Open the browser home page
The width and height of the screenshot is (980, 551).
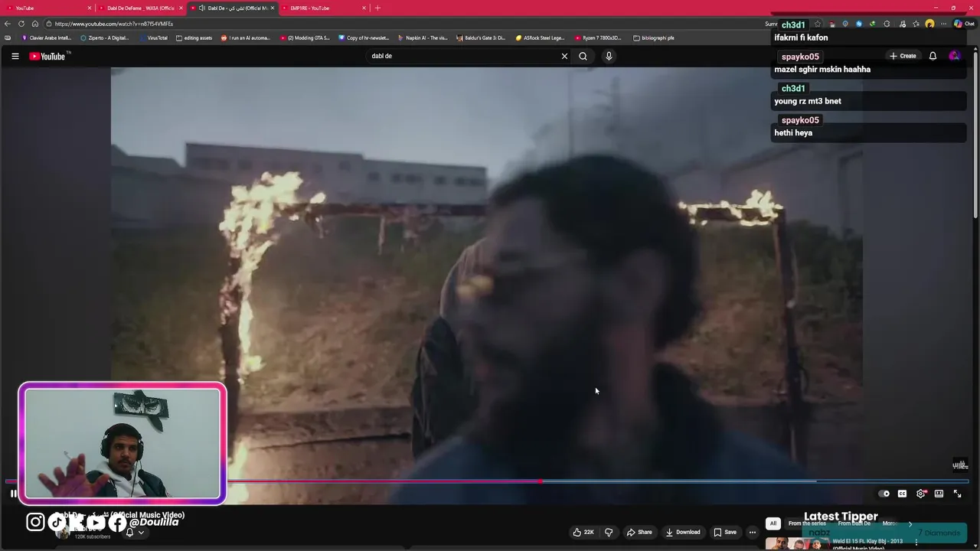coord(35,24)
